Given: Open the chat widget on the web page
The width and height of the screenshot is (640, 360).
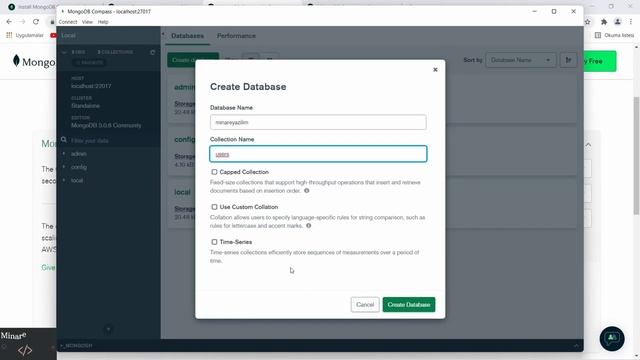Looking at the screenshot, I should (612, 338).
